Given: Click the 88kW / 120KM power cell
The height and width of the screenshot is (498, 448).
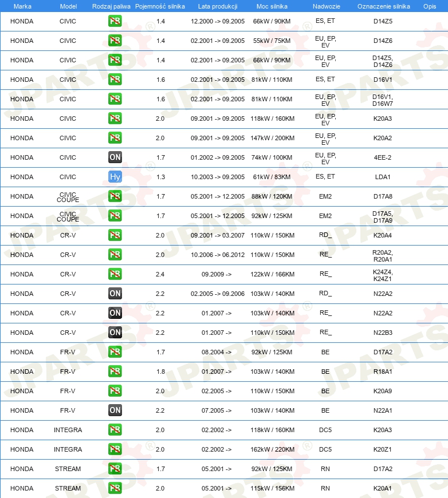Looking at the screenshot, I should point(272,196).
